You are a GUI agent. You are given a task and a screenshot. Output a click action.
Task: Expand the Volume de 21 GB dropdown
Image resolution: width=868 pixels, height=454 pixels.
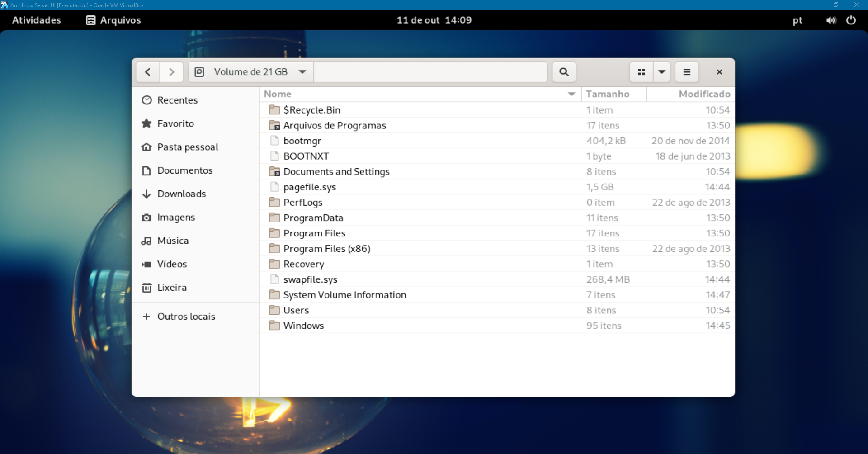pyautogui.click(x=302, y=72)
